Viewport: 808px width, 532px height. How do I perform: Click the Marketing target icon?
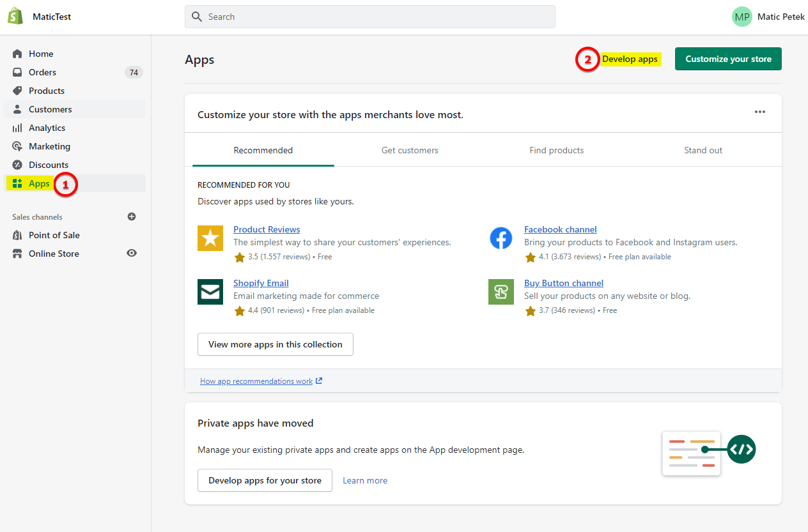click(x=17, y=146)
